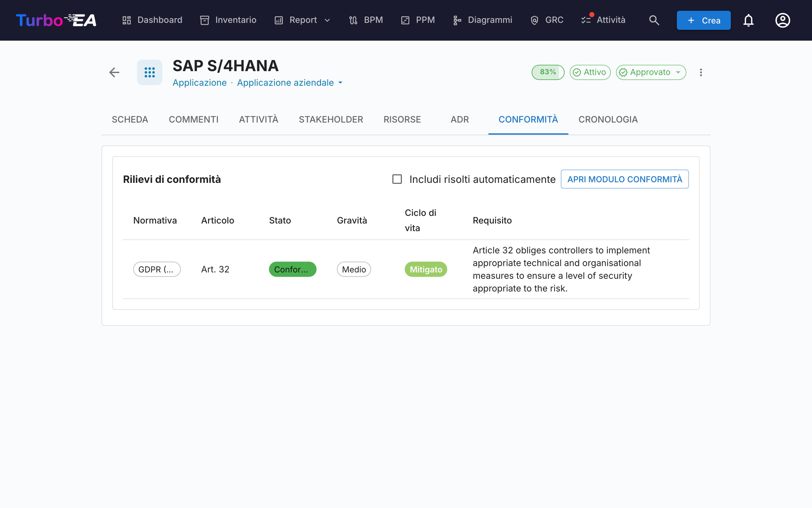
Task: Click the Gravità column header
Action: coord(352,220)
